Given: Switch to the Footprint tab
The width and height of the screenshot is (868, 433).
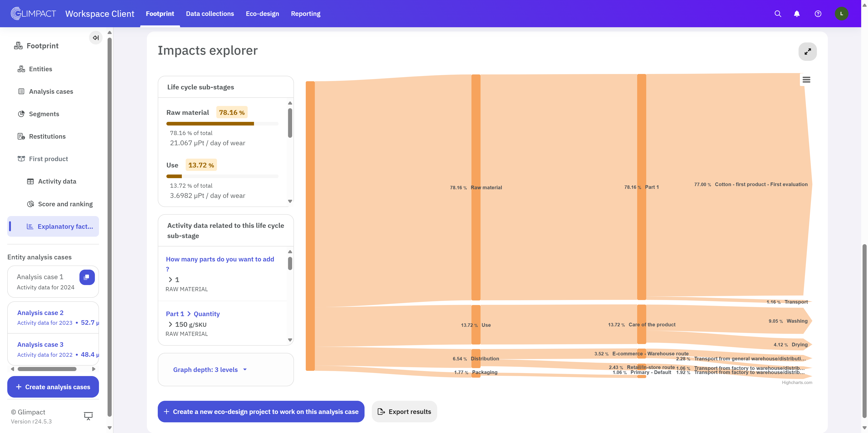Looking at the screenshot, I should [x=160, y=13].
